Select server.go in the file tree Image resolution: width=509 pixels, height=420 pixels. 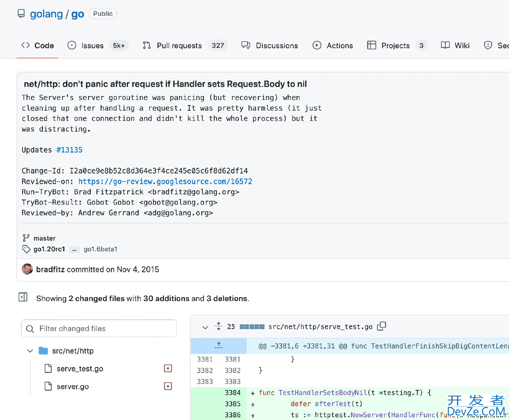click(x=73, y=386)
